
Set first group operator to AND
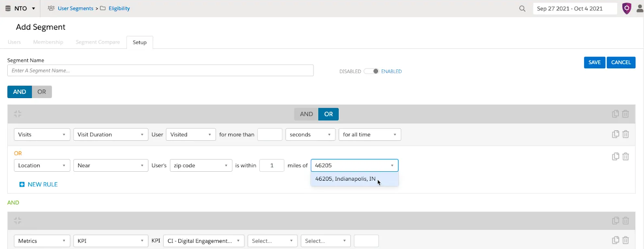point(307,114)
